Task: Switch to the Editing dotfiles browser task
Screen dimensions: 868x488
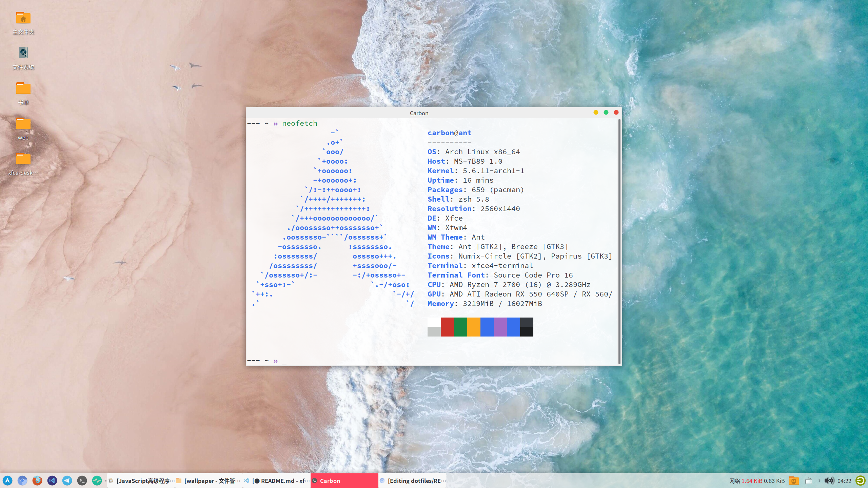Action: tap(412, 481)
